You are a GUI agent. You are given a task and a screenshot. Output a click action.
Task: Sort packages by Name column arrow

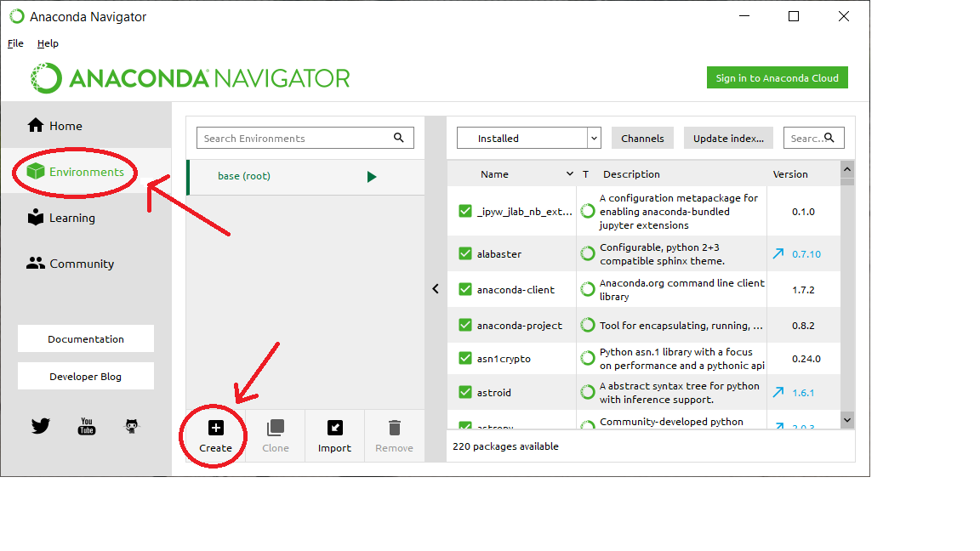(x=569, y=173)
